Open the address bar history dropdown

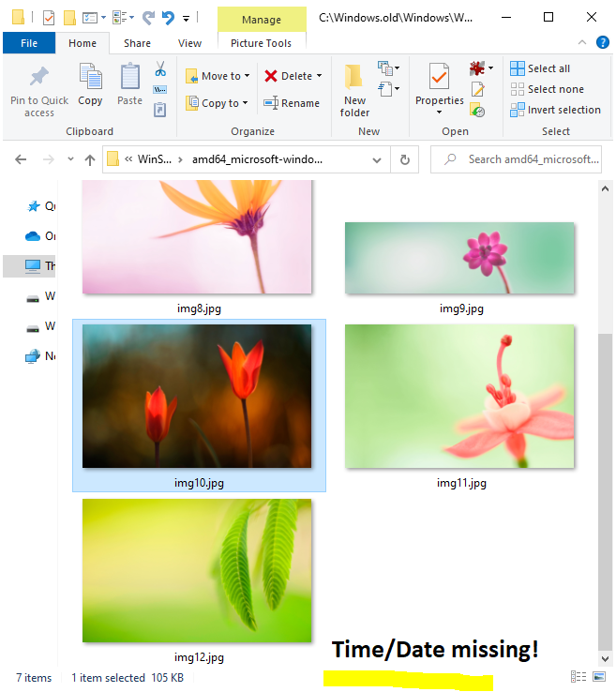pos(377,159)
